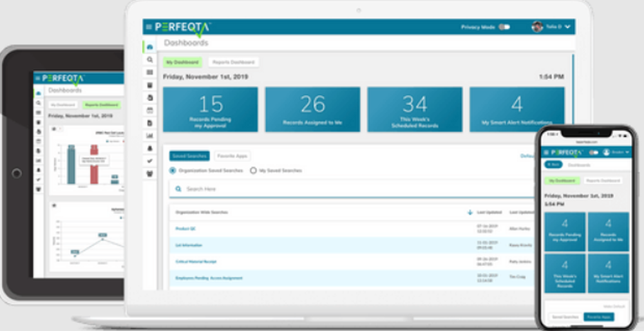Click the Perfeqta logo on the laptop screen

coord(183,28)
